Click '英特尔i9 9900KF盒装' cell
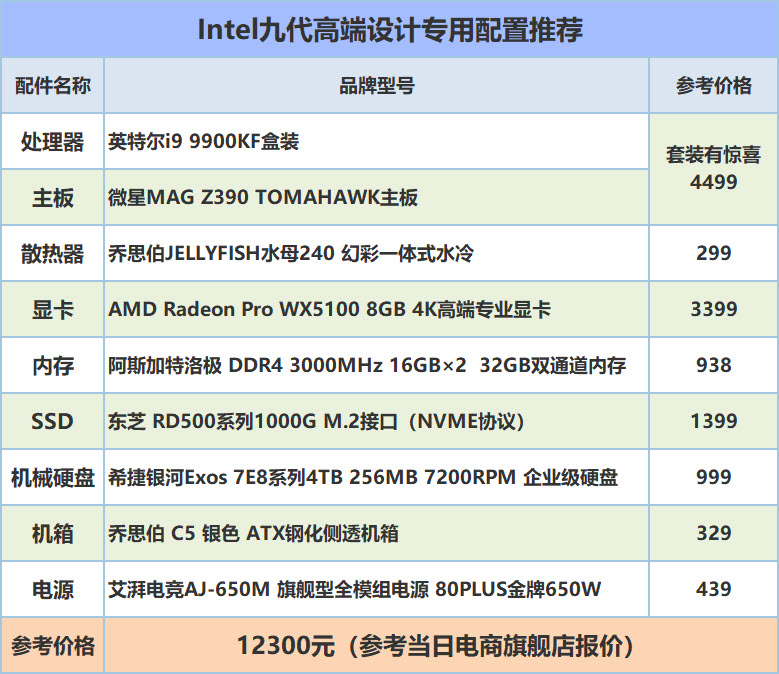 pos(377,142)
